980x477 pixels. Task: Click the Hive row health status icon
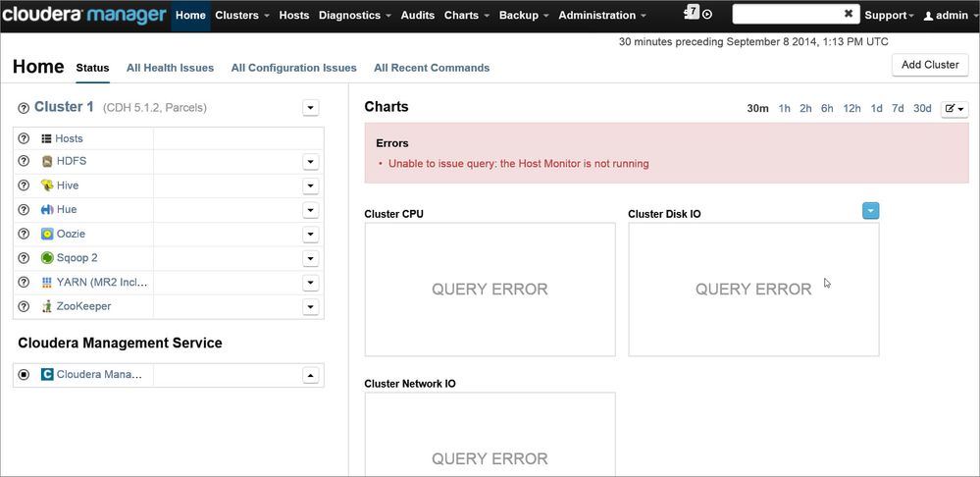(24, 185)
